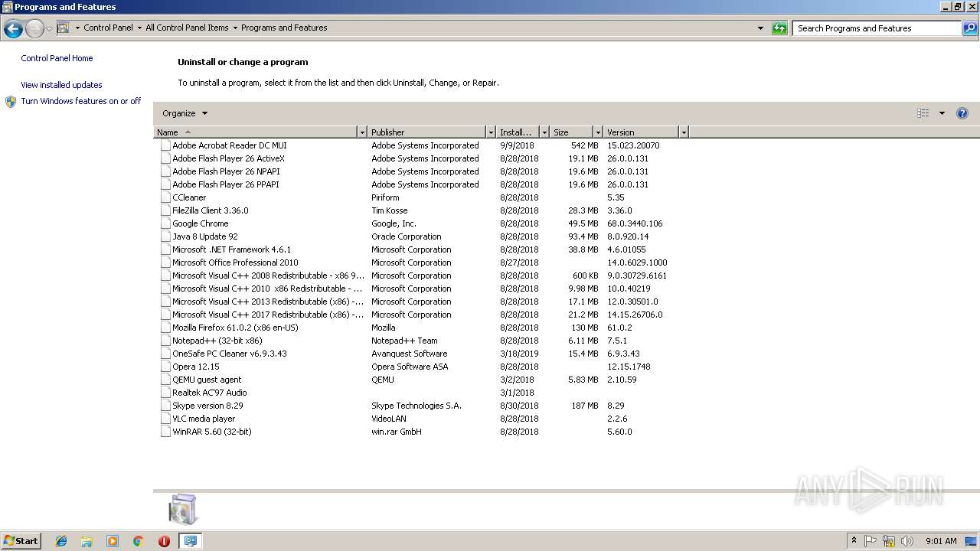This screenshot has height=551, width=980.
Task: Open the Name column filter dropdown
Action: click(x=362, y=132)
